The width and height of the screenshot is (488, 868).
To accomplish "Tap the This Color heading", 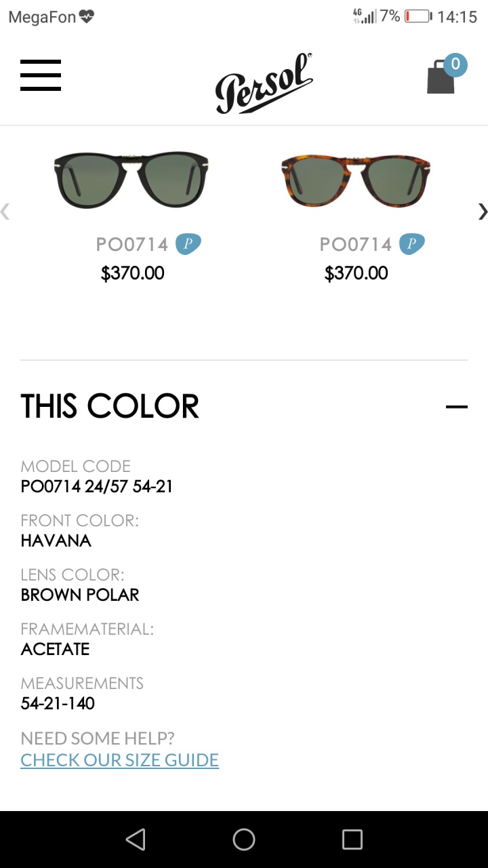I will tap(110, 406).
